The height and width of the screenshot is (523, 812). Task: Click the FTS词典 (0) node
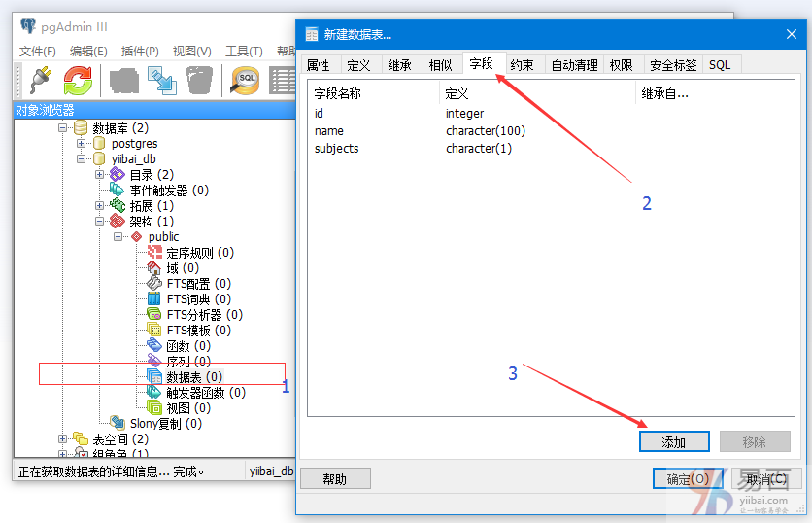pyautogui.click(x=198, y=299)
